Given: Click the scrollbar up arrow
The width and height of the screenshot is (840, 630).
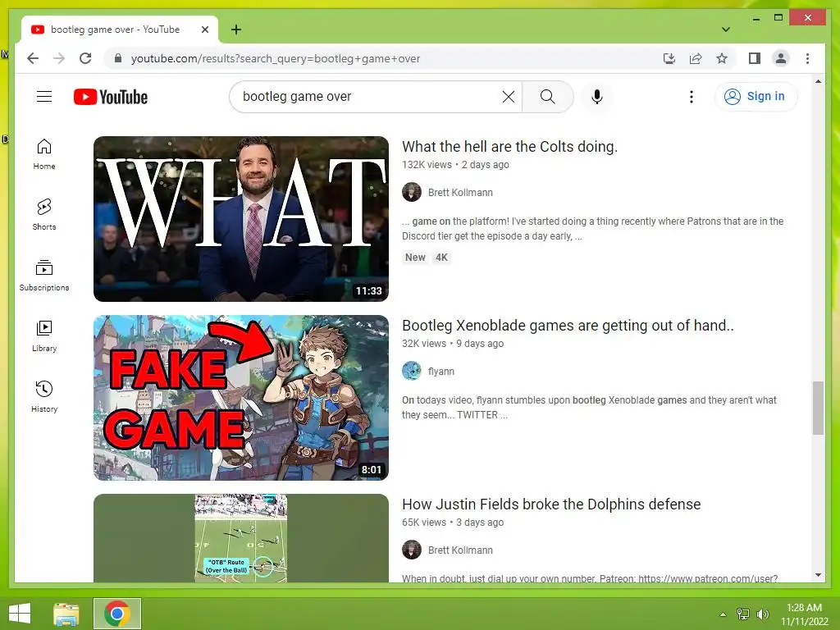Looking at the screenshot, I should (818, 81).
